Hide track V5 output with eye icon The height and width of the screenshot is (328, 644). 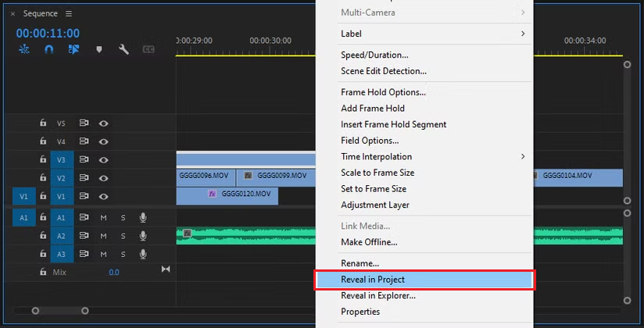coord(103,123)
